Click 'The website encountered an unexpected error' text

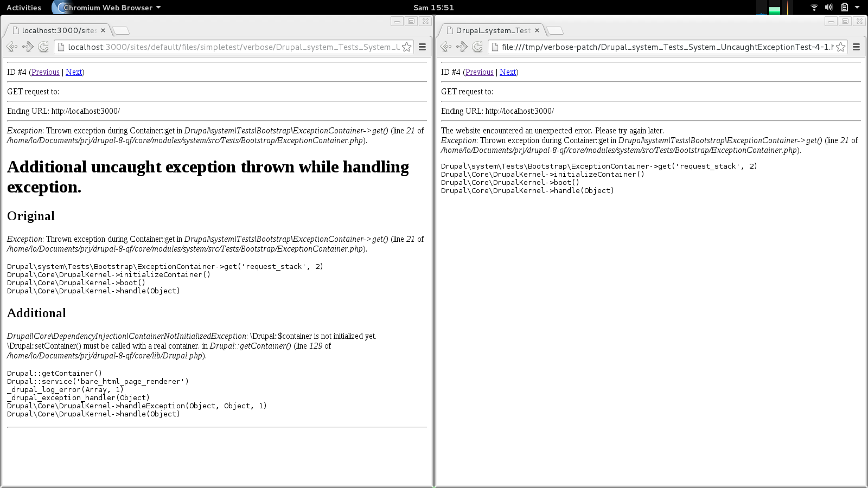[552, 131]
